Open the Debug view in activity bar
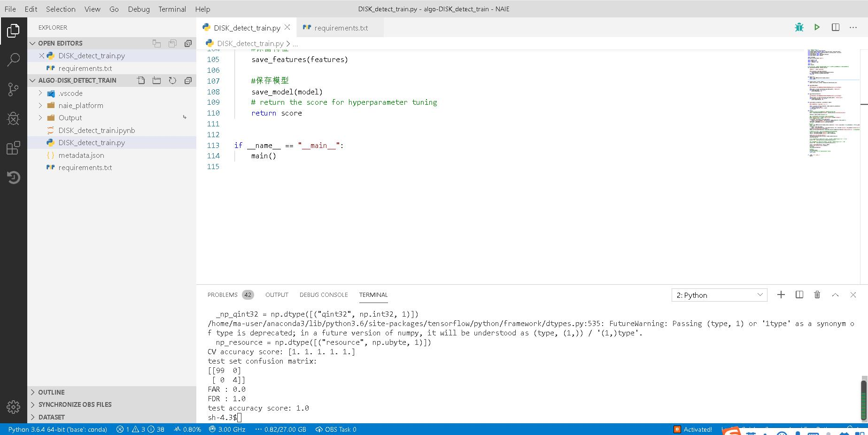Image resolution: width=868 pixels, height=435 pixels. click(13, 118)
